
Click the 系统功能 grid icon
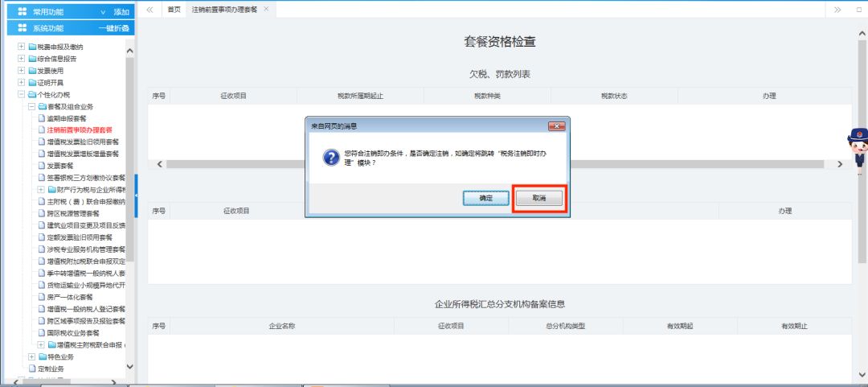point(22,28)
